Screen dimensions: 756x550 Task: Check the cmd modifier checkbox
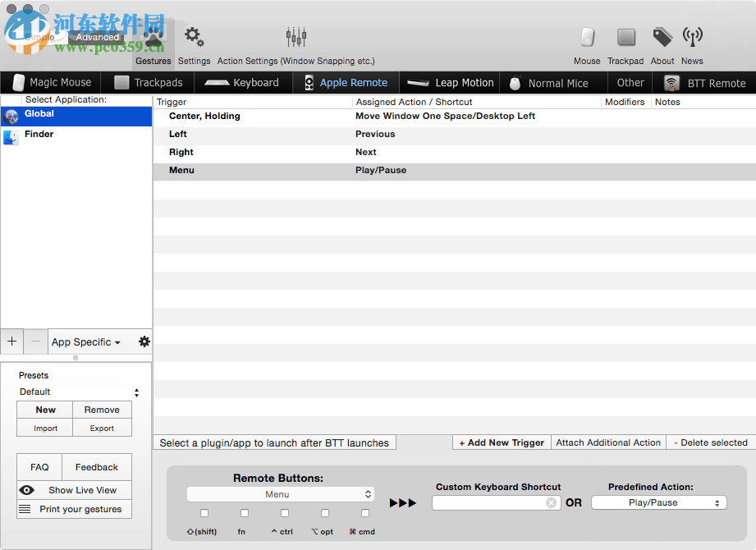click(x=364, y=513)
